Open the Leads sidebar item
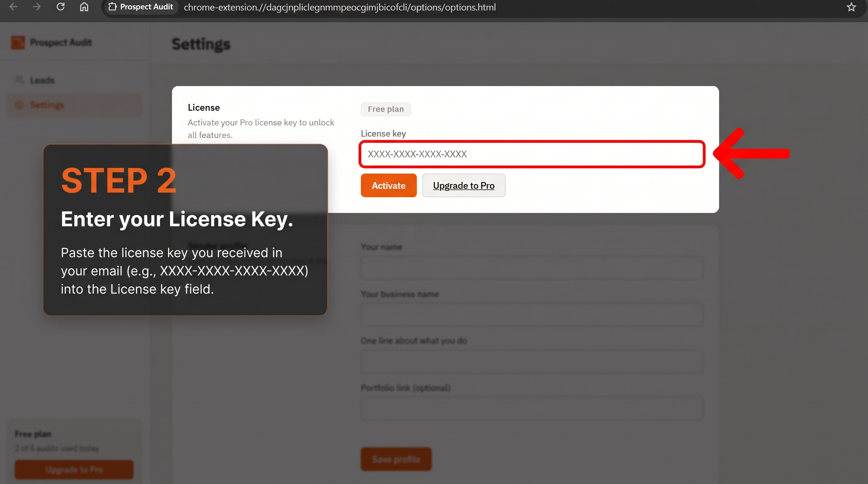Screen dimensions: 868x484 click(74, 80)
